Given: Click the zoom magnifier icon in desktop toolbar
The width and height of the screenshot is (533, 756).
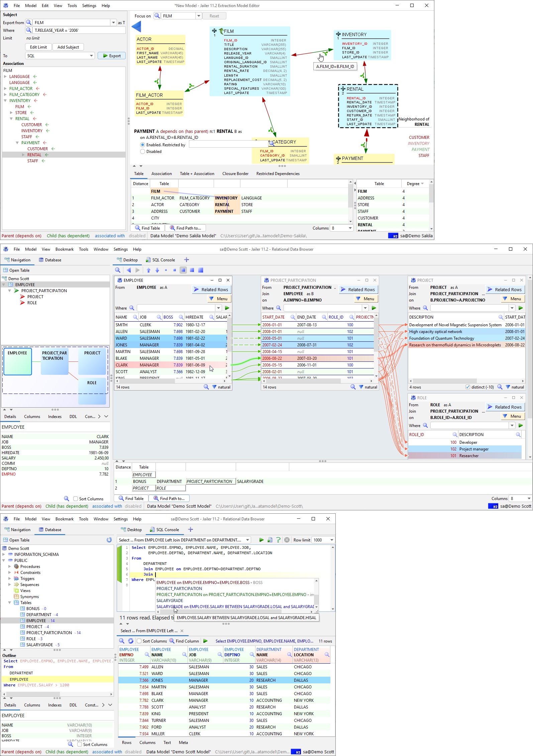Looking at the screenshot, I should click(118, 270).
